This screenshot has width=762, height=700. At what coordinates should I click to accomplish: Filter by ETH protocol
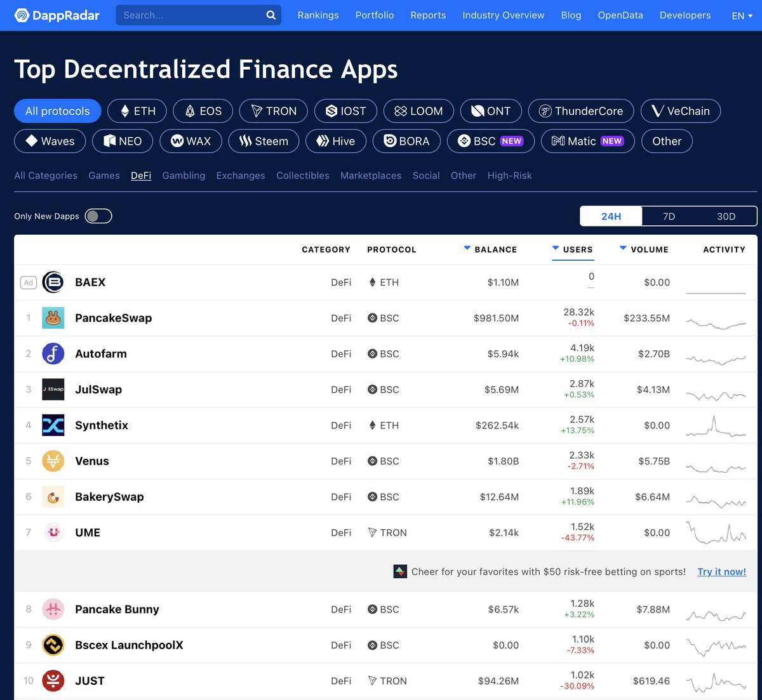point(137,111)
